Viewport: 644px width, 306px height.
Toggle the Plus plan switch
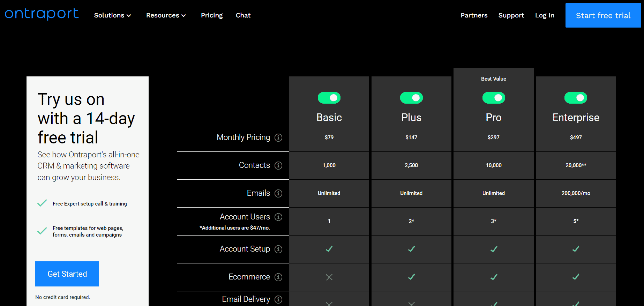pyautogui.click(x=411, y=98)
